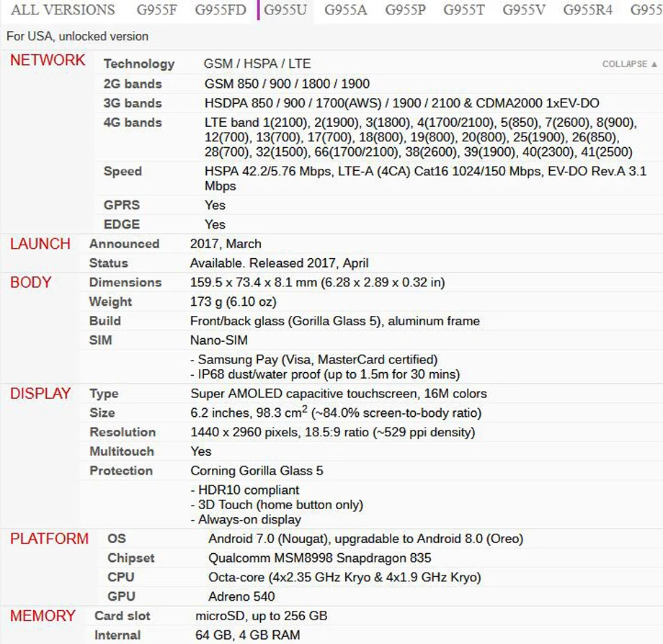Click the Speed label
Screen dimensions: 663x644
(x=123, y=172)
